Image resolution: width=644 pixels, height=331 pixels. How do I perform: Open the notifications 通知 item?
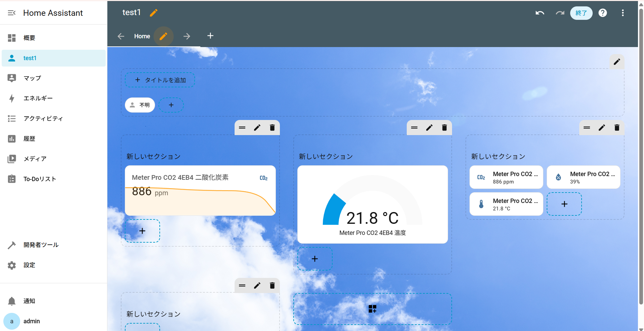pos(29,301)
